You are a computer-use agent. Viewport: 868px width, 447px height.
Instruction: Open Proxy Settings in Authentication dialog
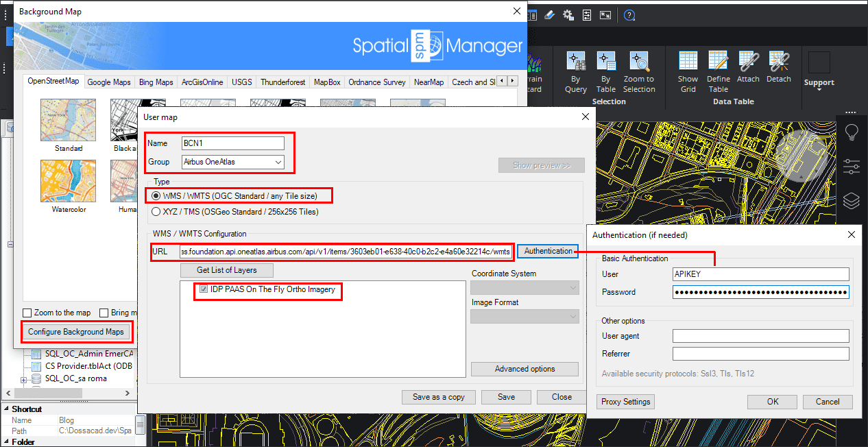[625, 402]
